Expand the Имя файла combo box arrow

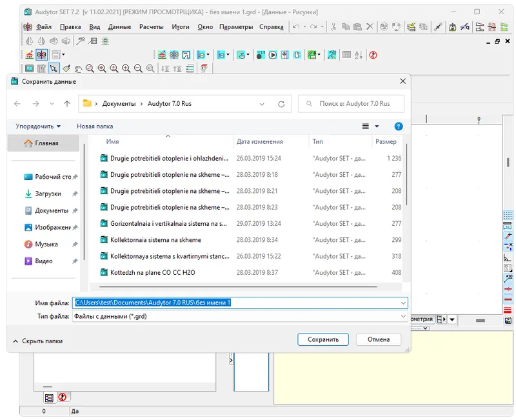point(403,303)
